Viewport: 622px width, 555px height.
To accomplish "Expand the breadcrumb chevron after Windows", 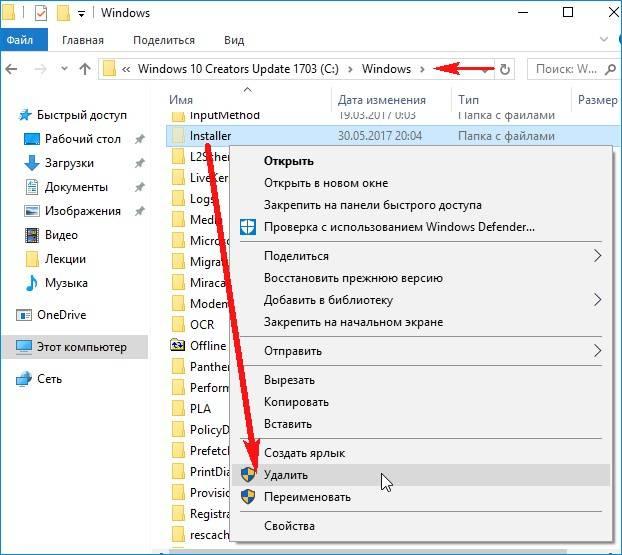I will click(x=422, y=69).
